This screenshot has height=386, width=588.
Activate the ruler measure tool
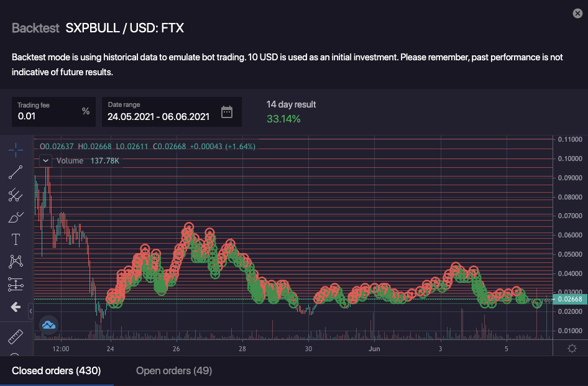[16, 337]
